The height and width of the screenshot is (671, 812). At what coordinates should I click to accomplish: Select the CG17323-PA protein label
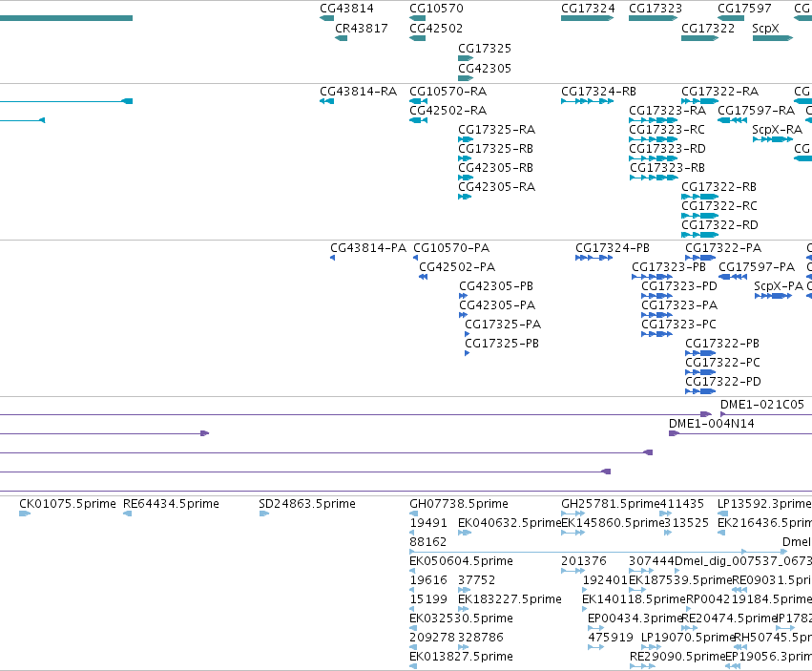click(679, 305)
